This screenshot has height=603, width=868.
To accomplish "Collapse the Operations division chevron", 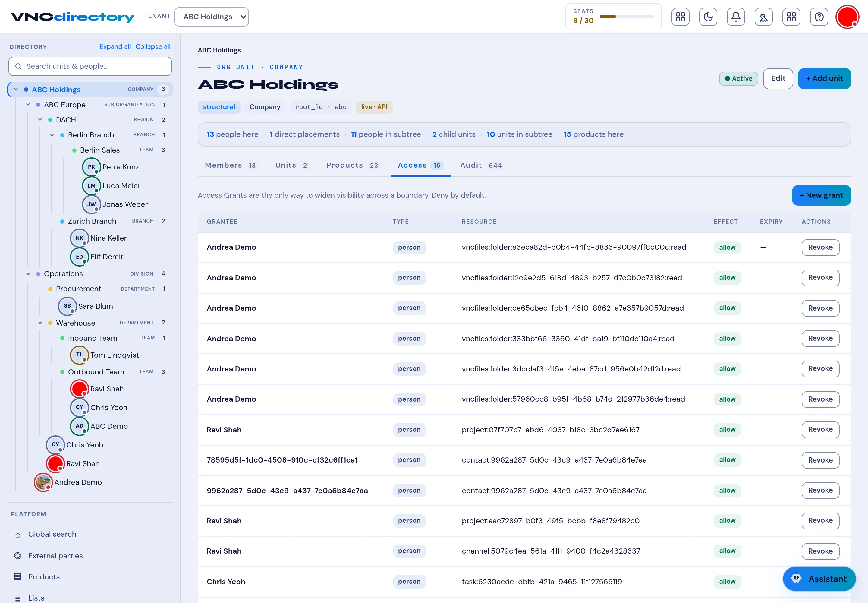I will 28,273.
